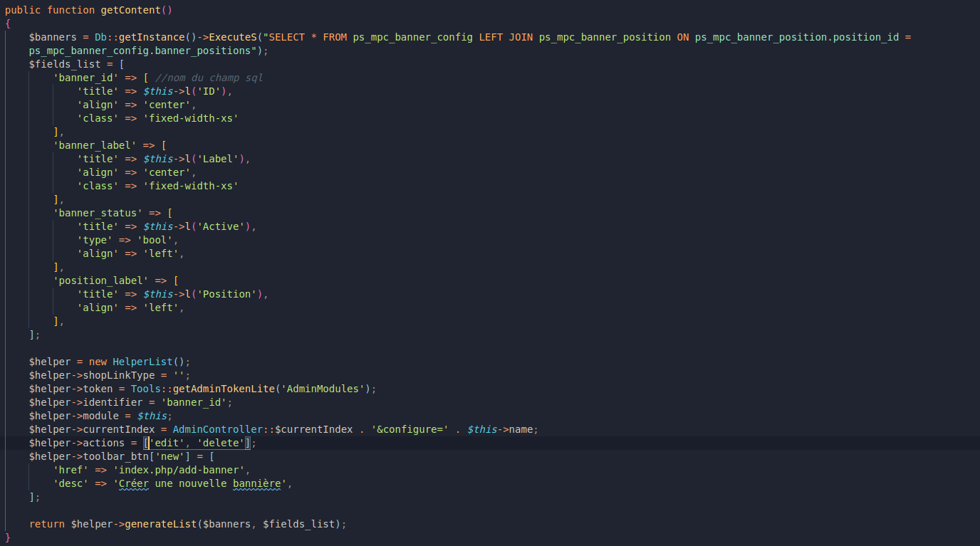Image resolution: width=980 pixels, height=546 pixels.
Task: Click the word 'bannière' with spell underline
Action: point(257,483)
